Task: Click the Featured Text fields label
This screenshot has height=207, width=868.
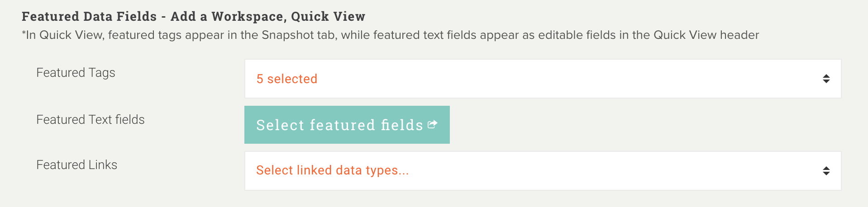Action: tap(90, 120)
